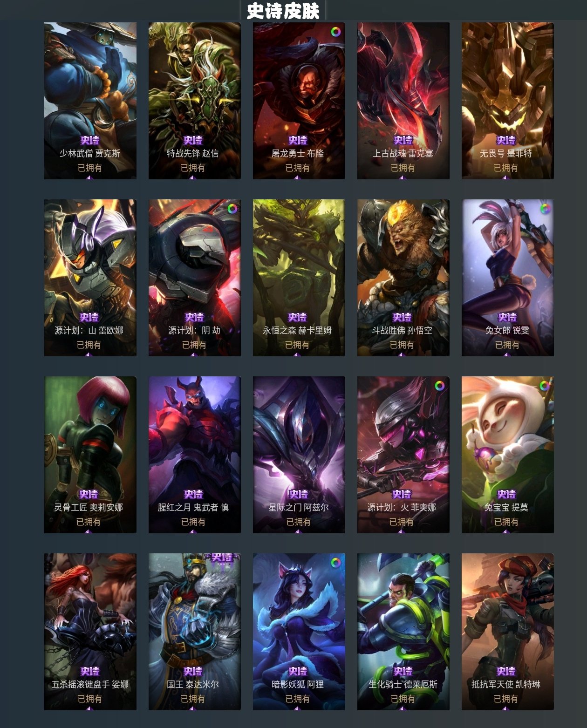Click chroma wheel icon on 屠龙勇士 布隆 card

(x=335, y=32)
